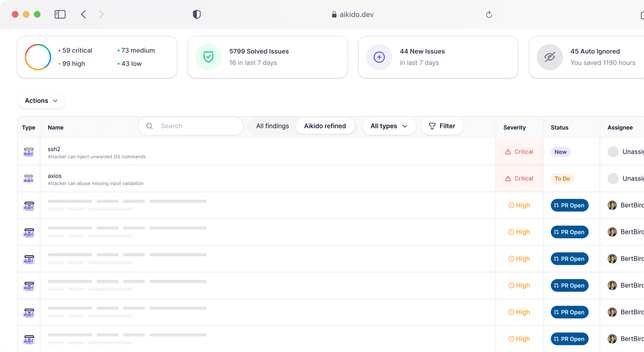Click the lock icon in the address bar
This screenshot has width=644, height=352.
click(333, 14)
